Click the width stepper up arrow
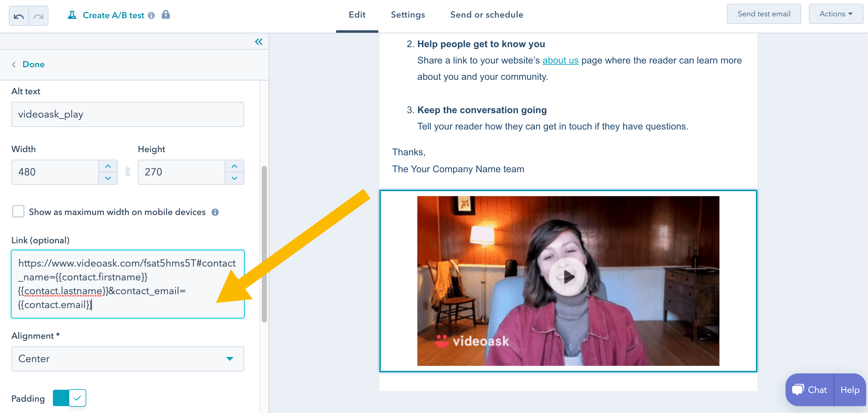The height and width of the screenshot is (413, 868). (x=108, y=166)
